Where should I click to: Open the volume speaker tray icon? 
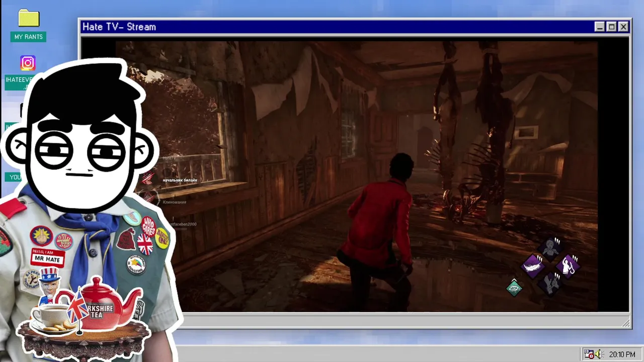click(598, 354)
